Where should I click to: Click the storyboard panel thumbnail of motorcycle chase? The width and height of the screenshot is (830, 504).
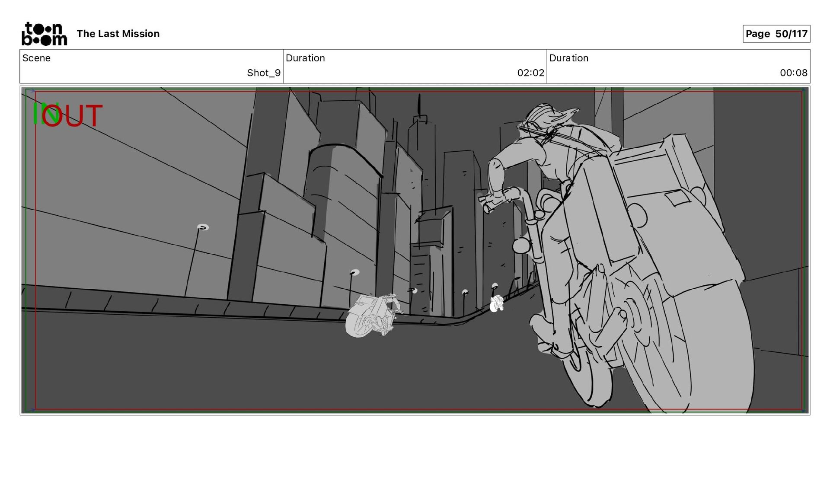point(415,251)
